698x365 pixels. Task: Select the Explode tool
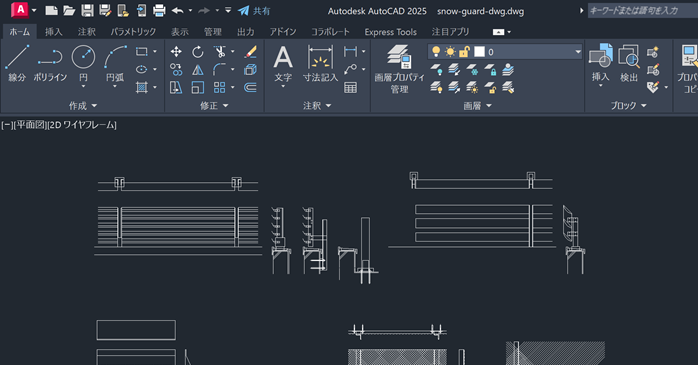[x=250, y=69]
